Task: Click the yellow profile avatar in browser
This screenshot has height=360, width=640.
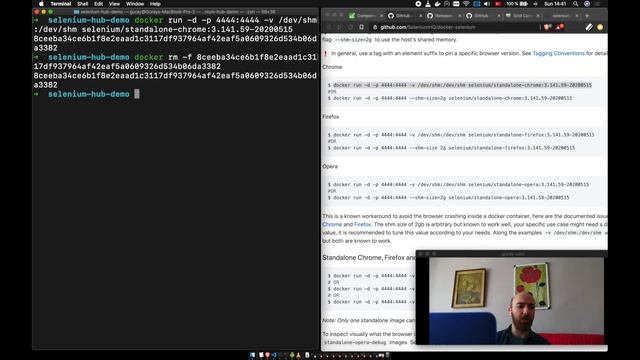Action: point(600,27)
